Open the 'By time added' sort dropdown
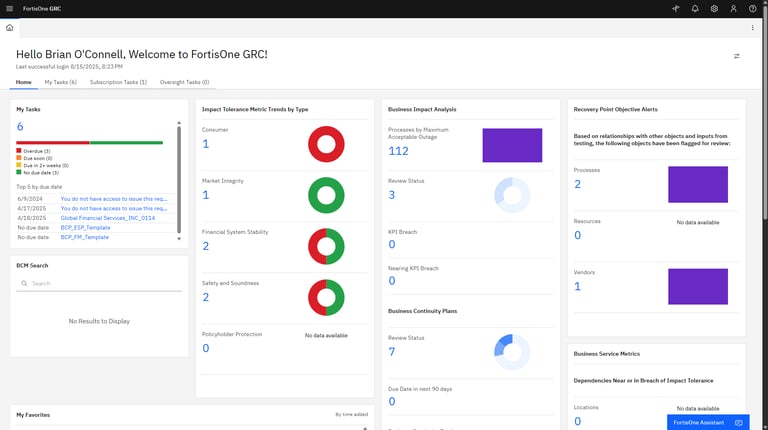 [x=352, y=414]
